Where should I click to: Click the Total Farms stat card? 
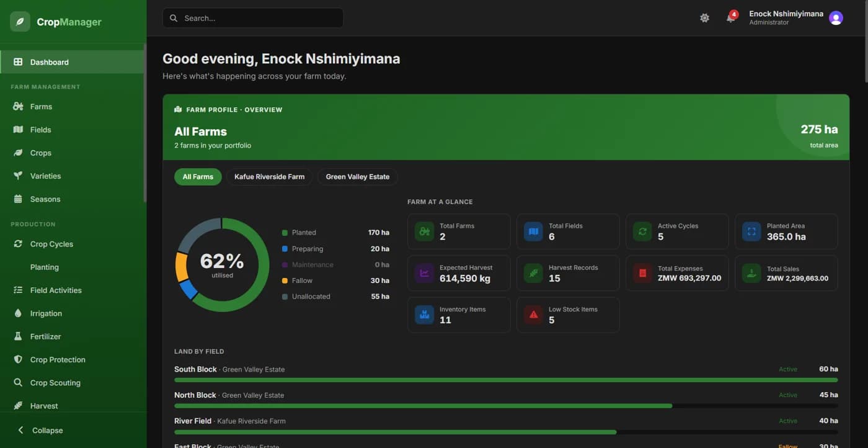pyautogui.click(x=459, y=231)
